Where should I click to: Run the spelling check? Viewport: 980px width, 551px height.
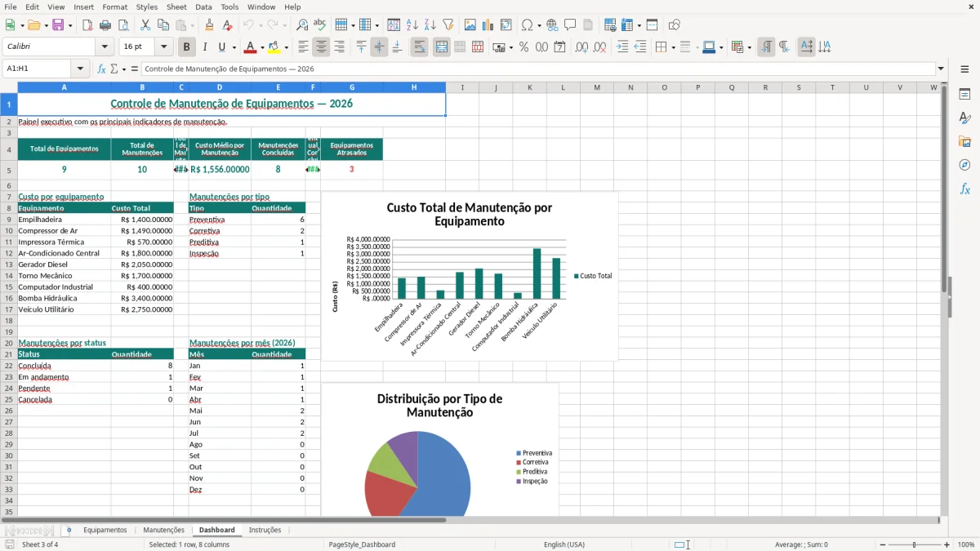click(319, 25)
